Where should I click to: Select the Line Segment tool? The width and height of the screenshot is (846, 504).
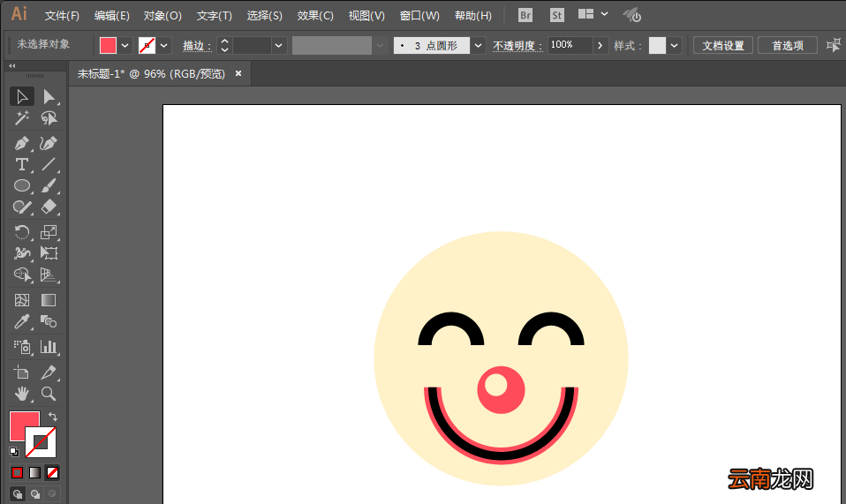click(x=49, y=164)
